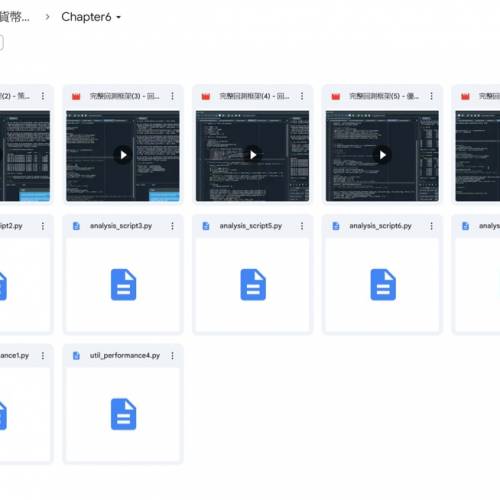
Task: Open more actions for analysis_script5.py
Action: 302,226
